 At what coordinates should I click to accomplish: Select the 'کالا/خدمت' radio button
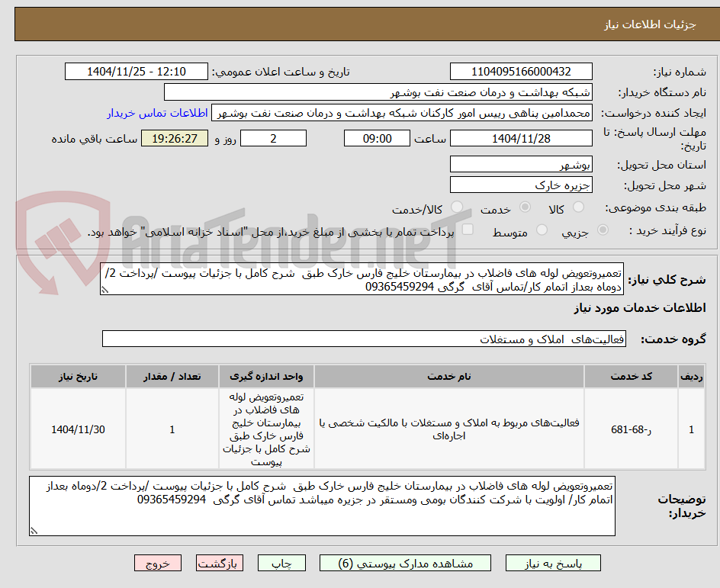(x=457, y=207)
